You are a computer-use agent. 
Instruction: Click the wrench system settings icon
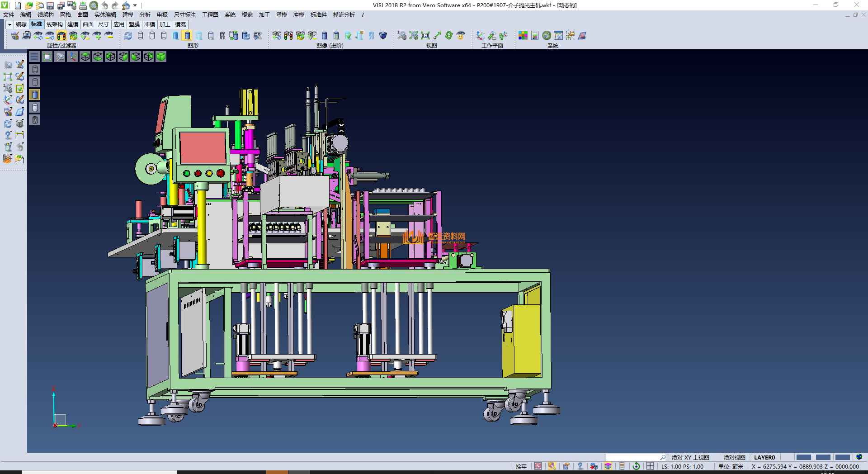coord(547,36)
